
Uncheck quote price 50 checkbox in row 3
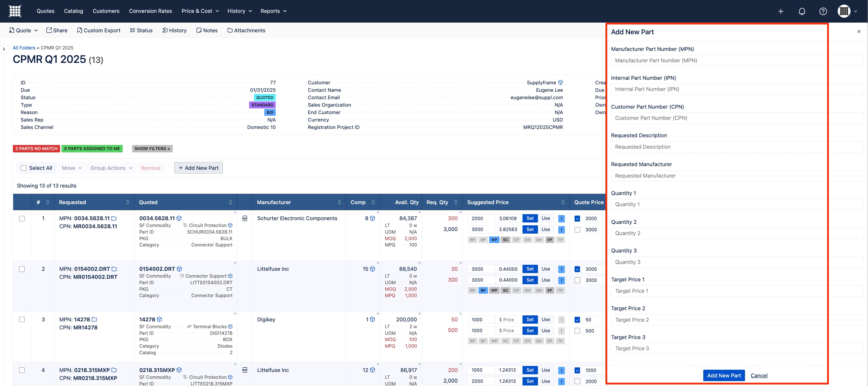pos(577,320)
